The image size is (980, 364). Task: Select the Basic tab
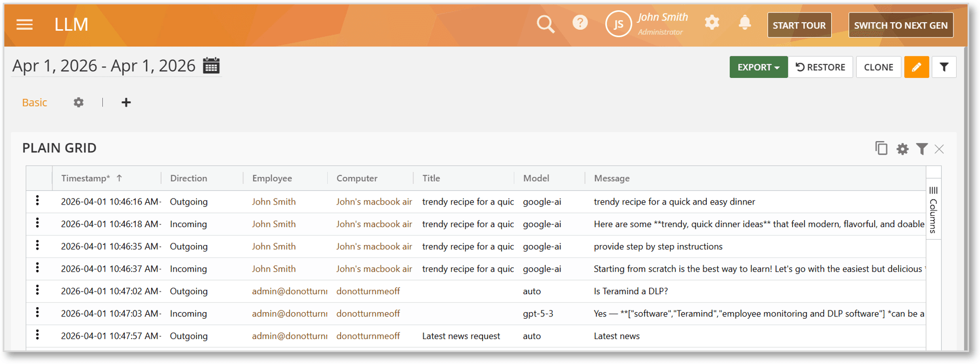click(x=35, y=103)
